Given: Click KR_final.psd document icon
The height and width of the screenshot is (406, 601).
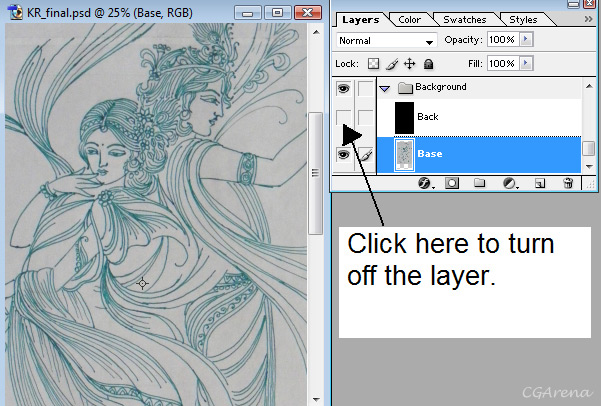Looking at the screenshot, I should (x=16, y=12).
